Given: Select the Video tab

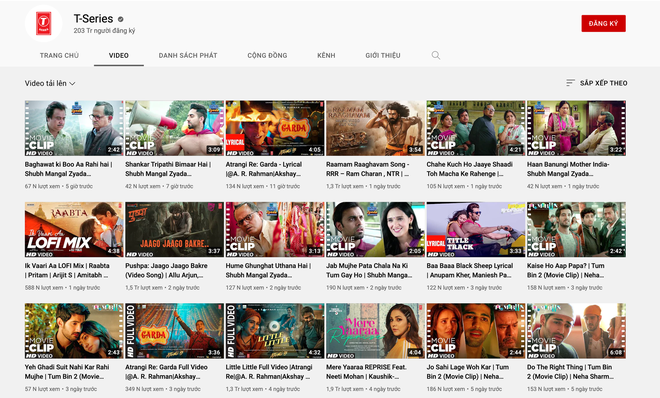Looking at the screenshot, I should tap(119, 55).
